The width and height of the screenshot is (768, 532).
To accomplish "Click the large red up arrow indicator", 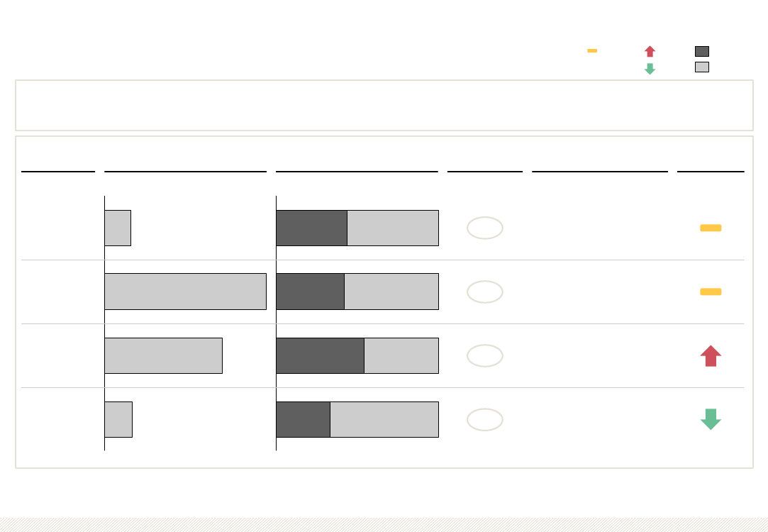I will (711, 355).
